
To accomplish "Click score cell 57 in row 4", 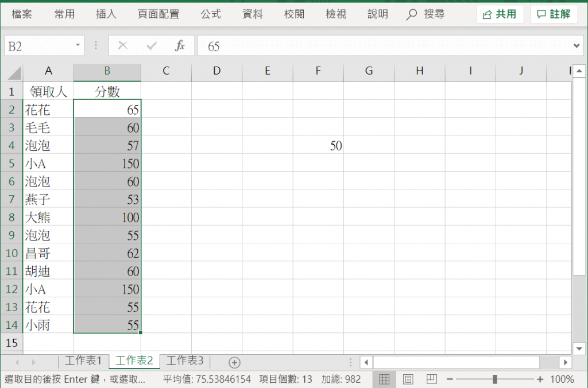I will 107,145.
